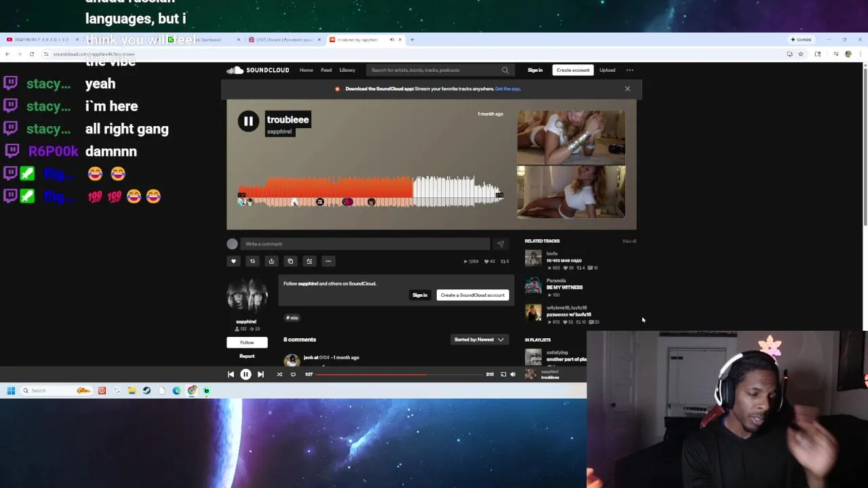The image size is (868, 488).
Task: Open Microsoft Edge from the taskbar
Action: (176, 390)
